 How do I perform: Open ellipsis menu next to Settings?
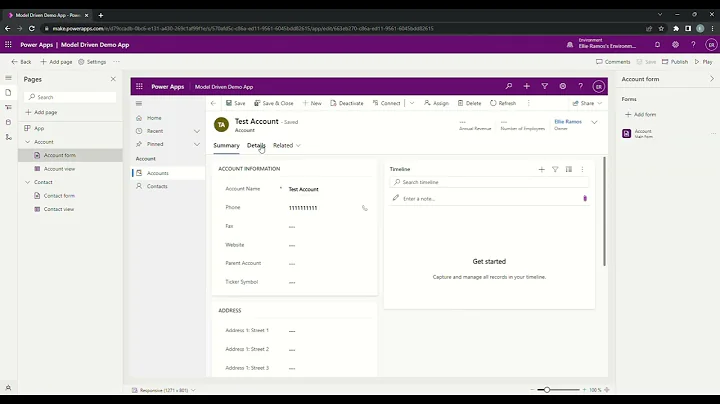click(x=116, y=62)
